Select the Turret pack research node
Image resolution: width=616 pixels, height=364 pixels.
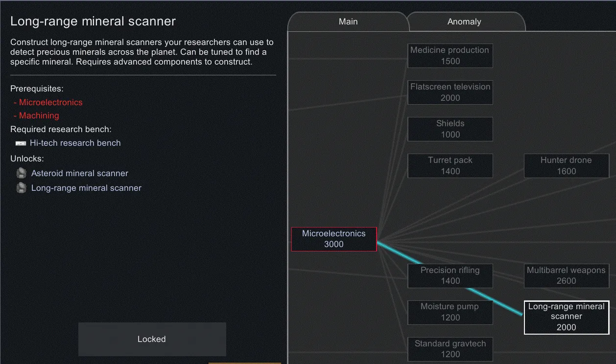[450, 165]
